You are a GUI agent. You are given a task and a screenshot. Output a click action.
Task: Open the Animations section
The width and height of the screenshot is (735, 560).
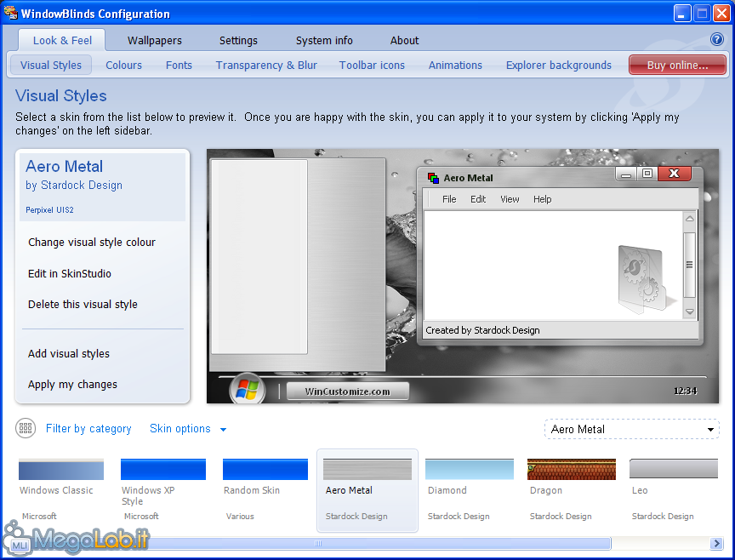pos(455,65)
